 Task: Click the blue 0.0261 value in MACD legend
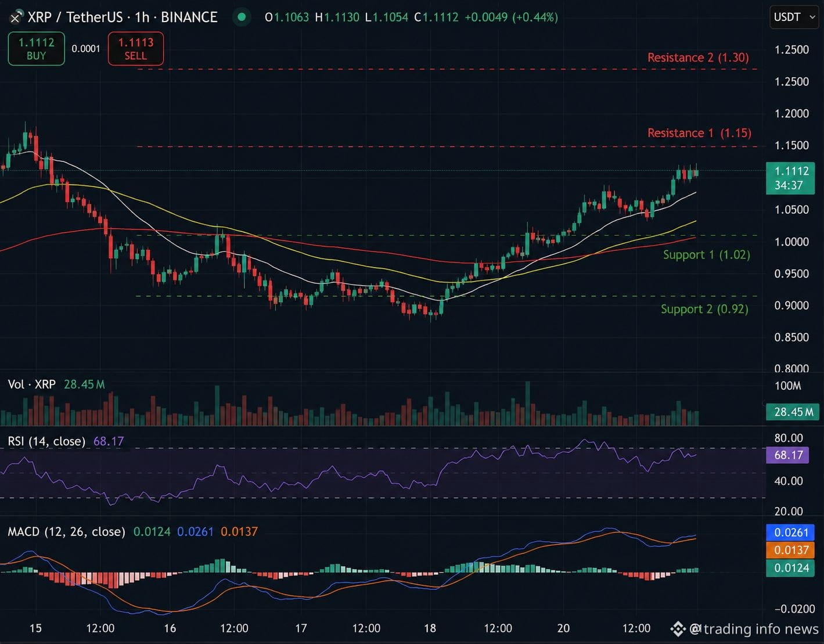(195, 532)
